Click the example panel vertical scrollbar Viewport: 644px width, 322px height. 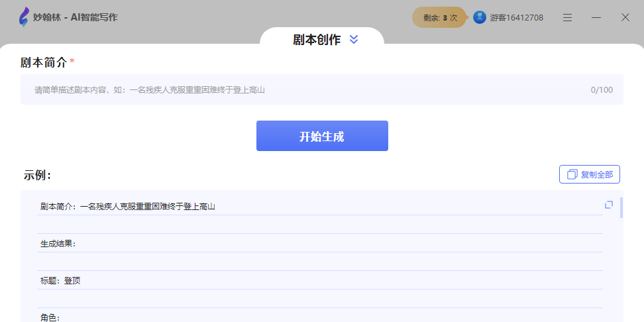621,208
